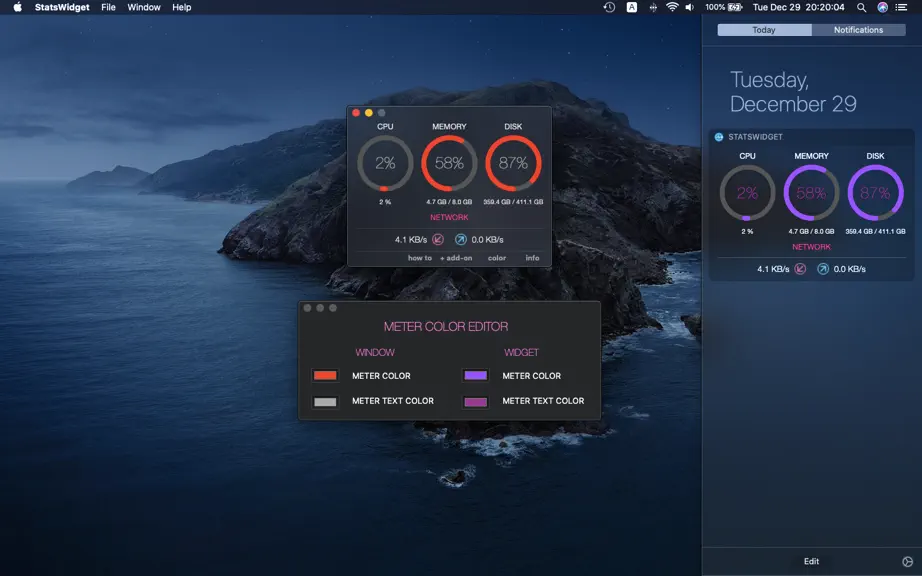Click the widget upload arrow icon
This screenshot has width=922, height=576.
pos(823,269)
